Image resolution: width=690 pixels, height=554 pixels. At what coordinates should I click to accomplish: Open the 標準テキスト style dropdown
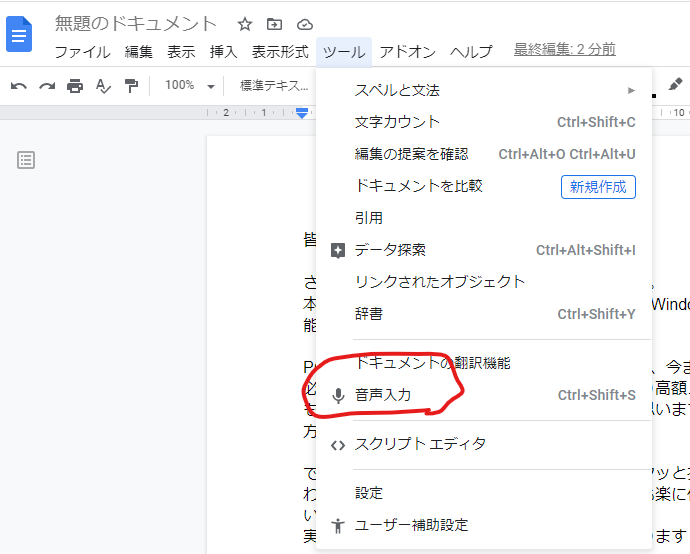pyautogui.click(x=274, y=86)
